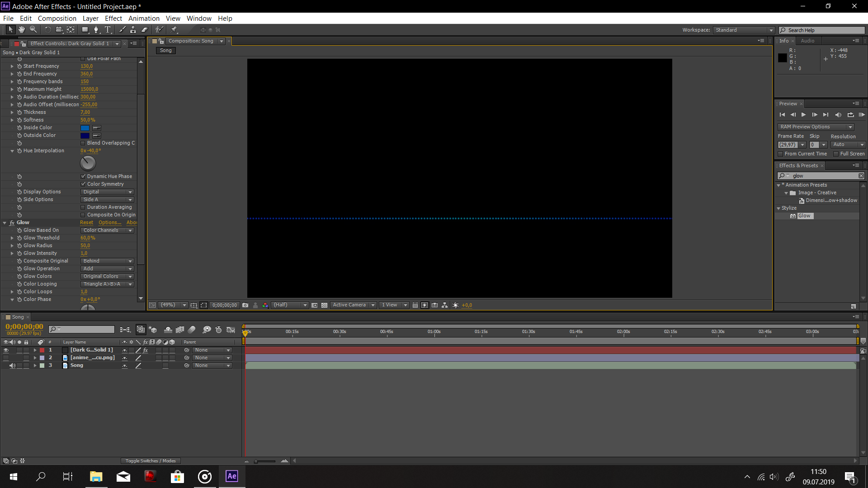Select the Rectangle shape tool
The width and height of the screenshot is (868, 488).
point(85,30)
